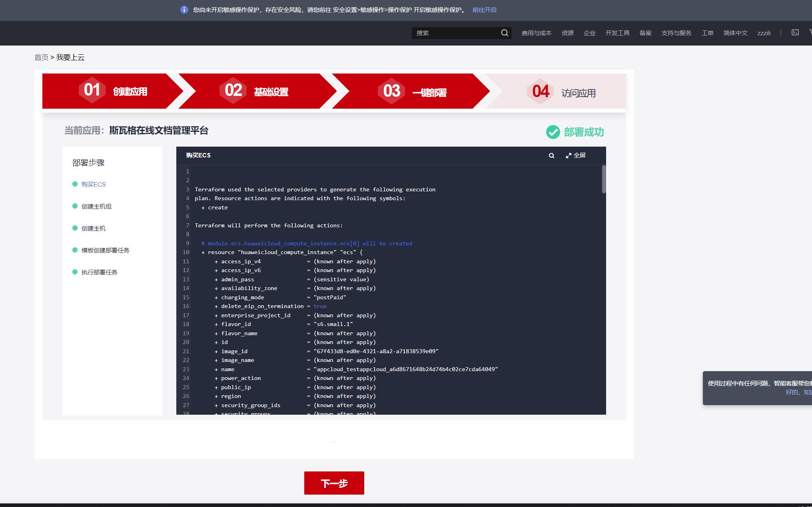Click the search magnifier icon in top bar
This screenshot has height=507, width=812.
(x=505, y=33)
